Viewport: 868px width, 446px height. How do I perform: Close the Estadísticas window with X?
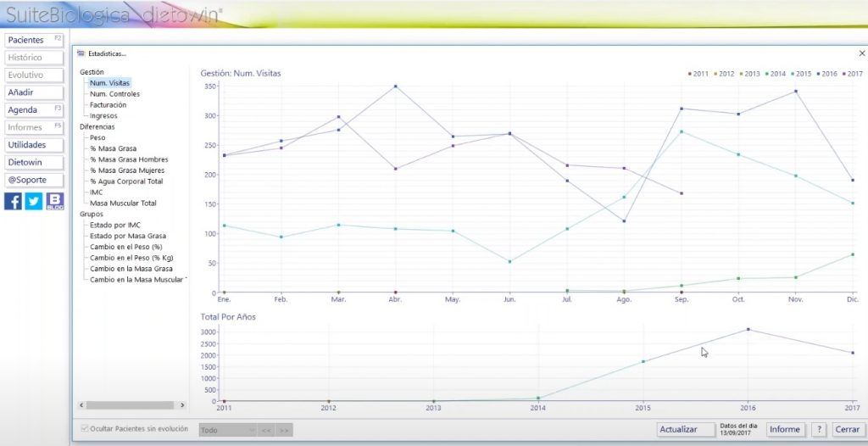[862, 53]
